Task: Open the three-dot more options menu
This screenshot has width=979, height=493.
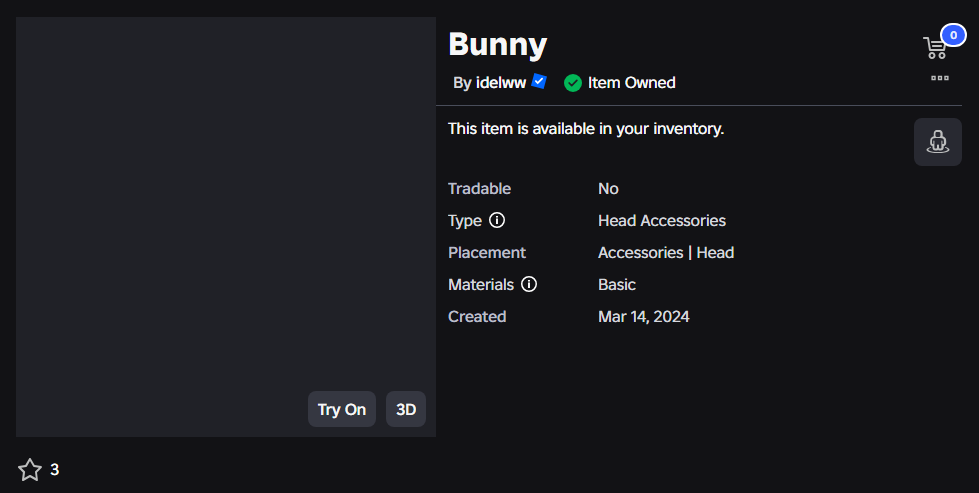Action: [x=940, y=78]
